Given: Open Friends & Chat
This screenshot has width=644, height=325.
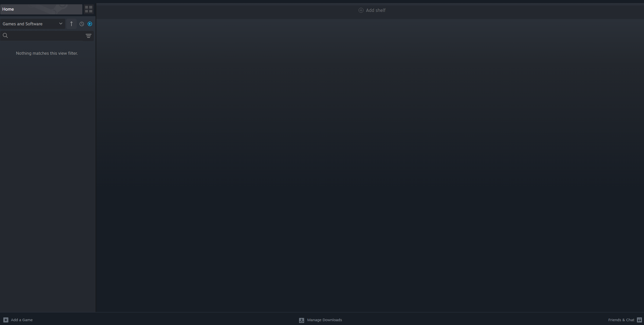Looking at the screenshot, I should tap(625, 320).
